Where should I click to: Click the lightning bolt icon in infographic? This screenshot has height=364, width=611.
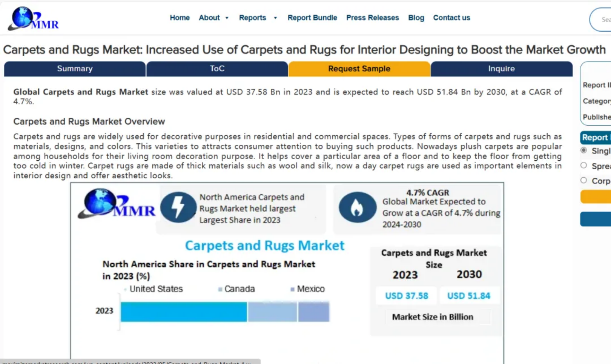pyautogui.click(x=178, y=207)
